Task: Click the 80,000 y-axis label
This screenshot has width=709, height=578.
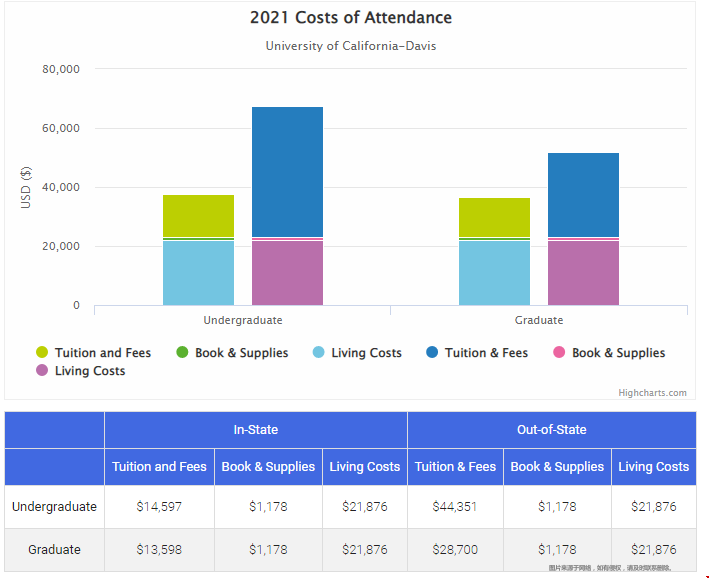Action: click(61, 69)
